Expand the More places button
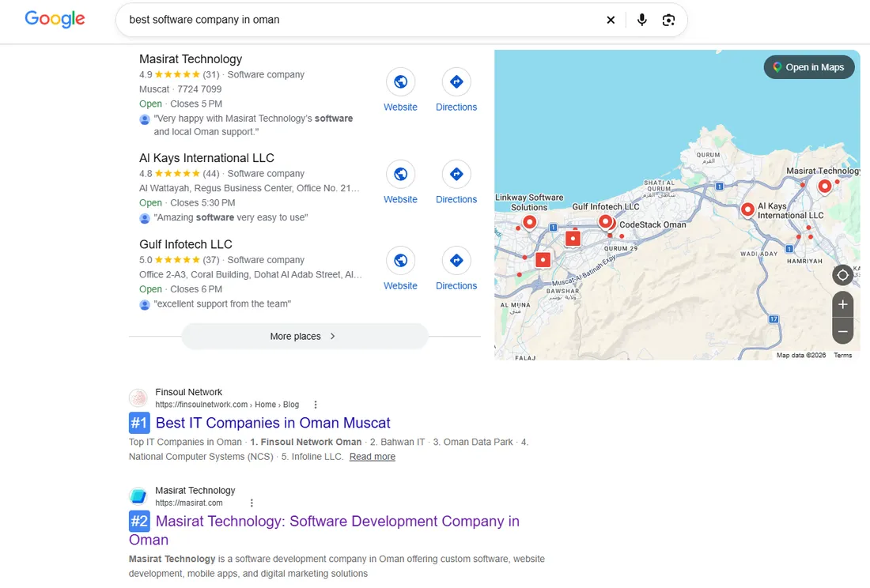Screen dimensions: 870x588 [x=304, y=337]
